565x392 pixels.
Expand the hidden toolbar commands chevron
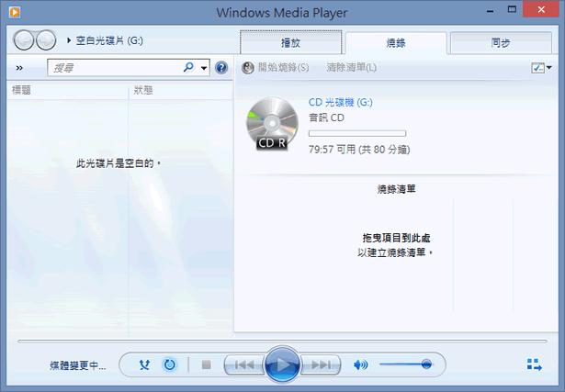click(19, 68)
